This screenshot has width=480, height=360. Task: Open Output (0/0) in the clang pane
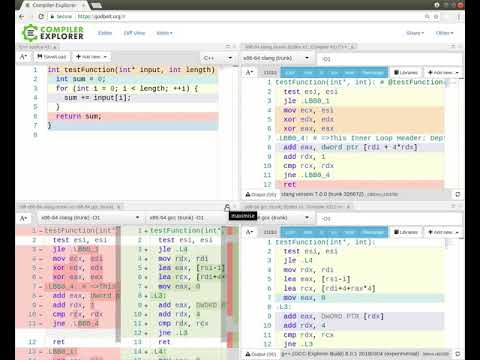point(261,194)
